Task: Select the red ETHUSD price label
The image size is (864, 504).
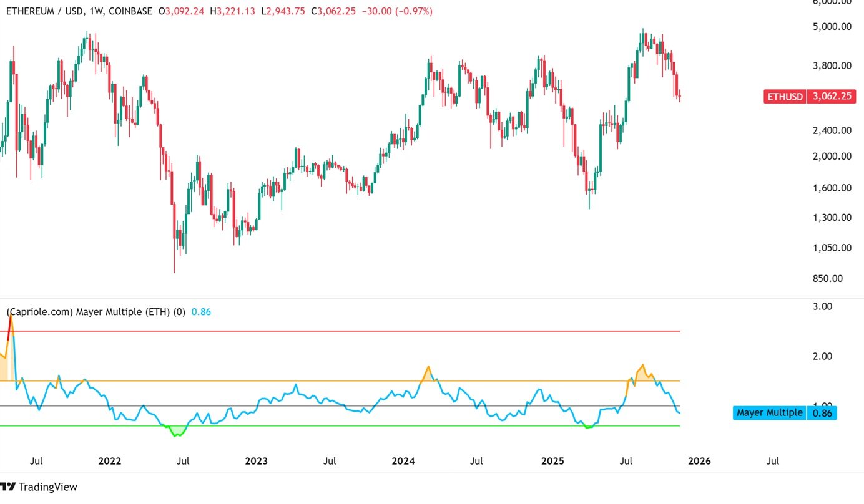Action: [x=809, y=97]
